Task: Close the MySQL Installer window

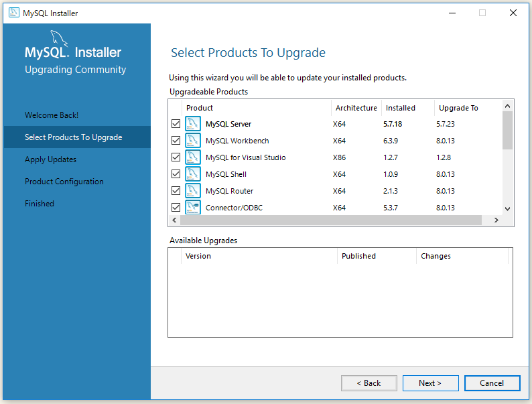Action: point(513,13)
